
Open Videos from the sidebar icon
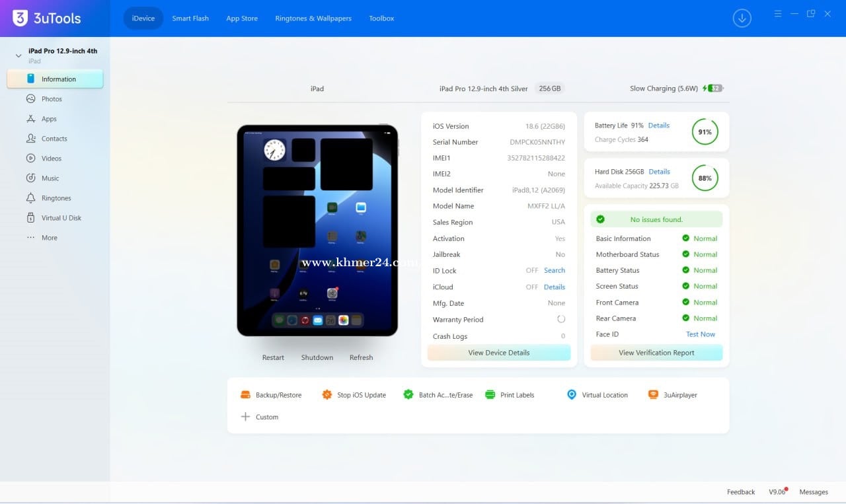[30, 159]
